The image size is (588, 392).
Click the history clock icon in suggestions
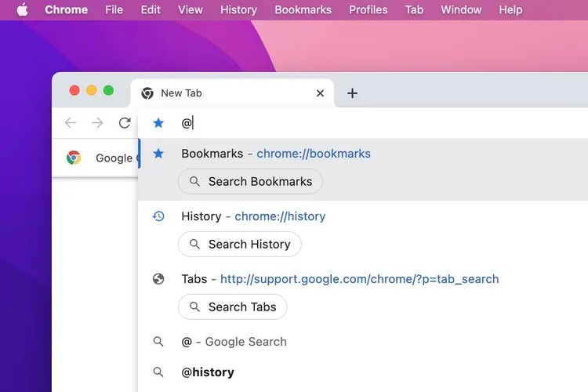[158, 216]
